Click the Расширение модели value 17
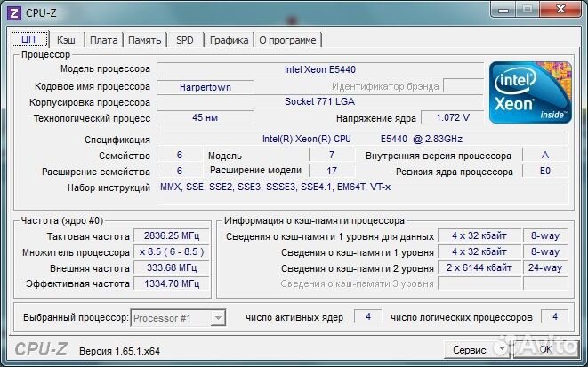The width and height of the screenshot is (588, 367). click(x=332, y=171)
